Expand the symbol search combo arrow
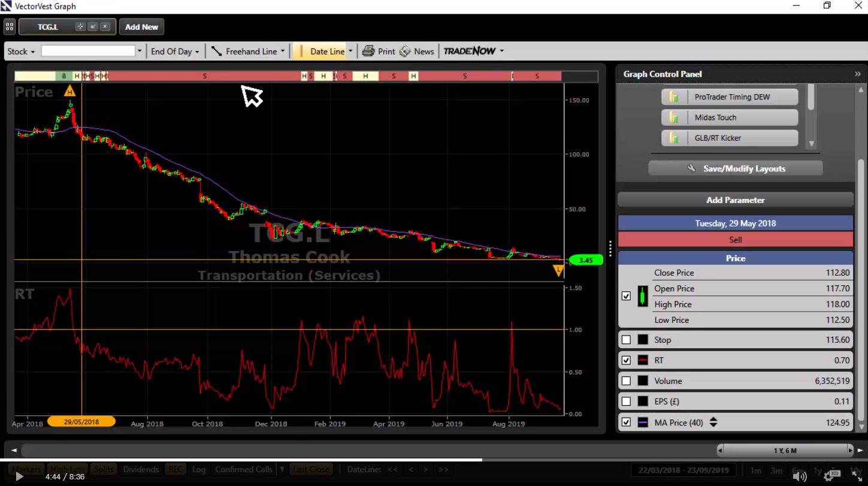Image resolution: width=868 pixels, height=486 pixels. [x=140, y=52]
